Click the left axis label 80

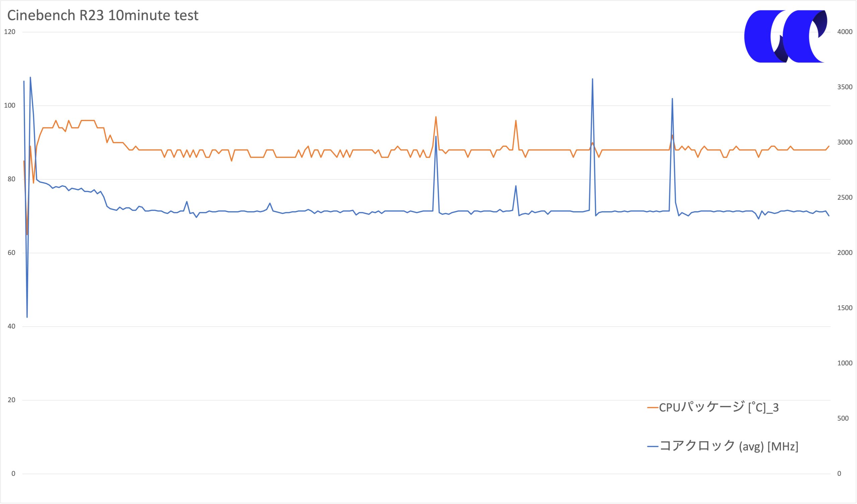point(11,179)
